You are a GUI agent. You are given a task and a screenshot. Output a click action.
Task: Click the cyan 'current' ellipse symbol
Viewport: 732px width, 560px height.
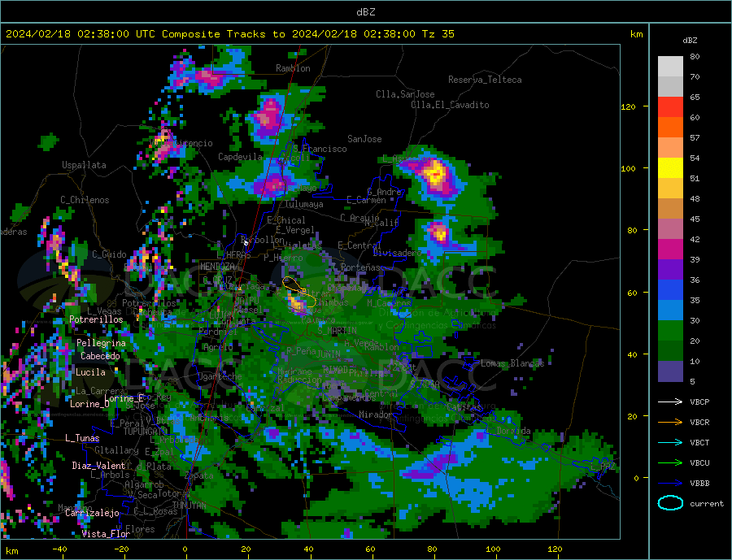click(670, 503)
